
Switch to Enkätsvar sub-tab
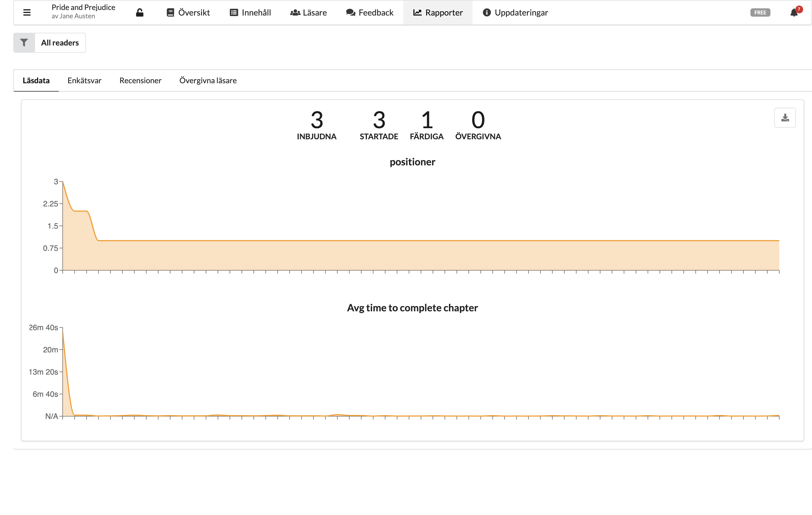[84, 80]
